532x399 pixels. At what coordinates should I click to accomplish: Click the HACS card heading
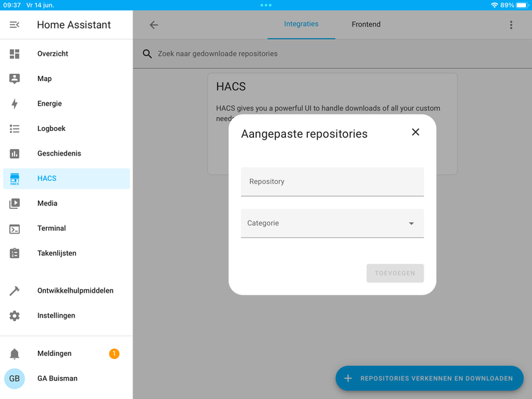click(x=231, y=86)
